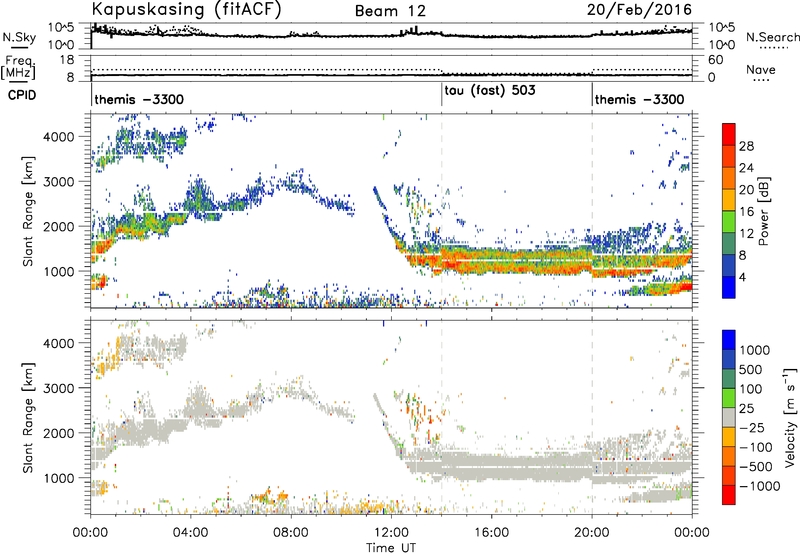800x554 pixels.
Task: Click the 20/Feb/2016 date label
Action: coord(639,9)
